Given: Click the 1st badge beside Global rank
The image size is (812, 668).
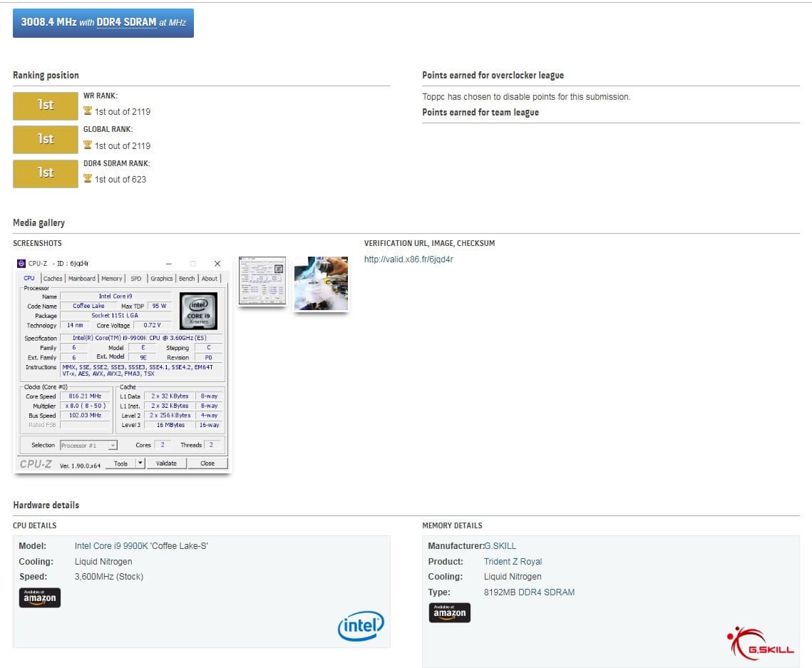Looking at the screenshot, I should (46, 139).
